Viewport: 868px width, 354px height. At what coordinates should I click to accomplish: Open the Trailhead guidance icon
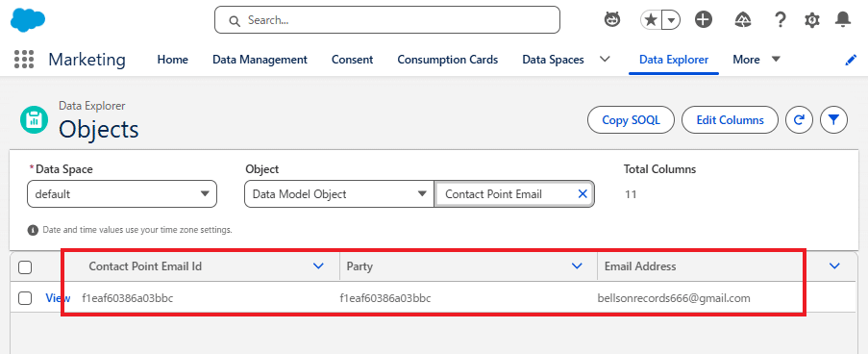pyautogui.click(x=742, y=20)
